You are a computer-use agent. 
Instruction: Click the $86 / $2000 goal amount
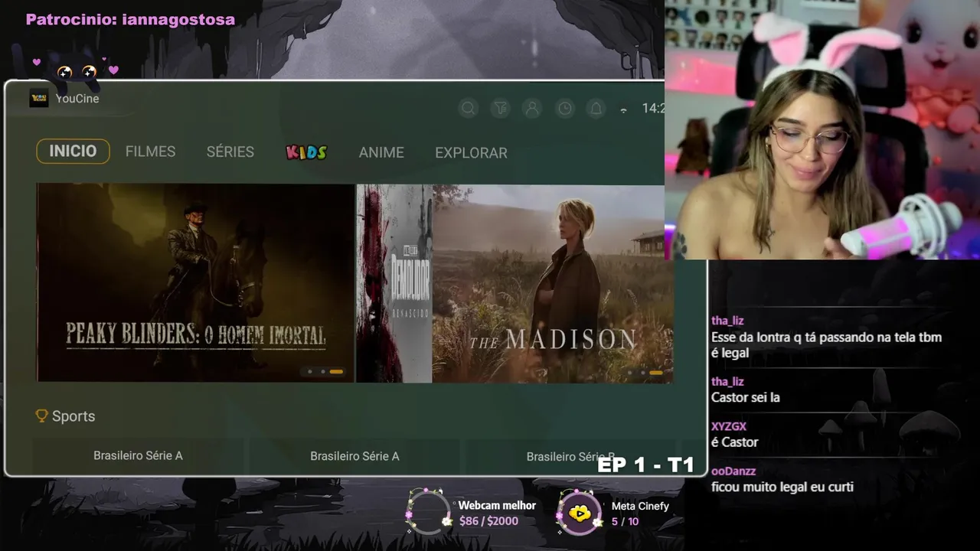tap(488, 521)
